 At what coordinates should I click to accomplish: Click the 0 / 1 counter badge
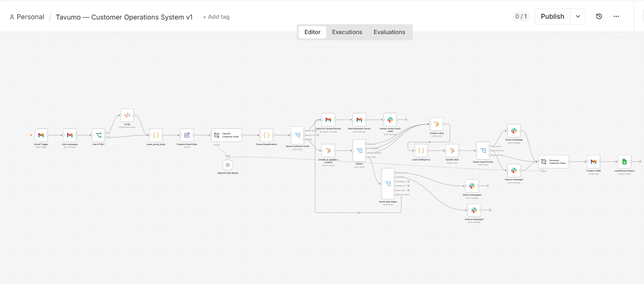coord(521,16)
